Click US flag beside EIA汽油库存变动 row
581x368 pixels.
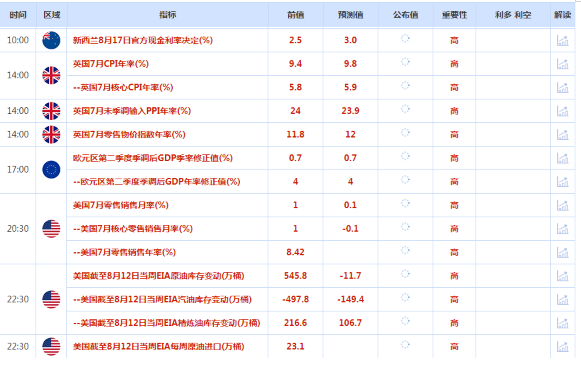[x=51, y=299]
